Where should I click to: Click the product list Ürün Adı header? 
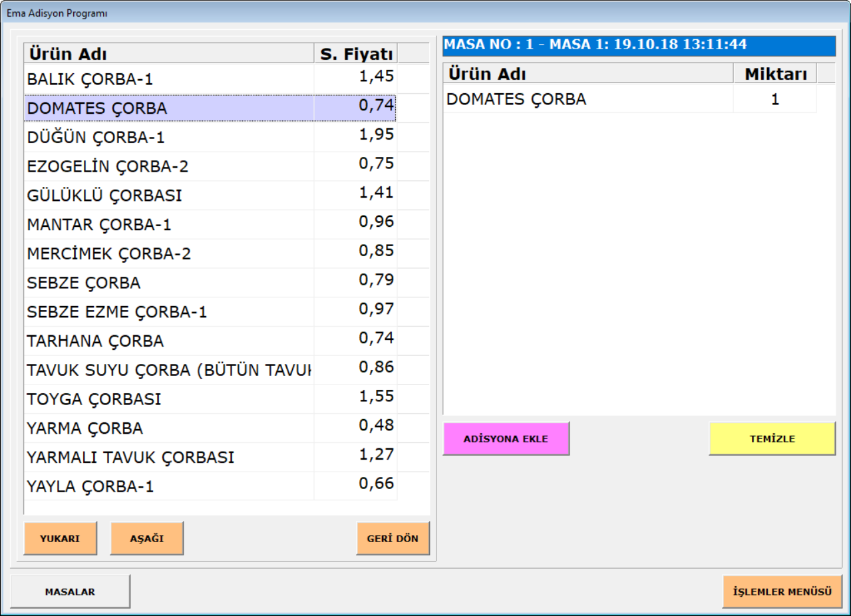tap(168, 54)
